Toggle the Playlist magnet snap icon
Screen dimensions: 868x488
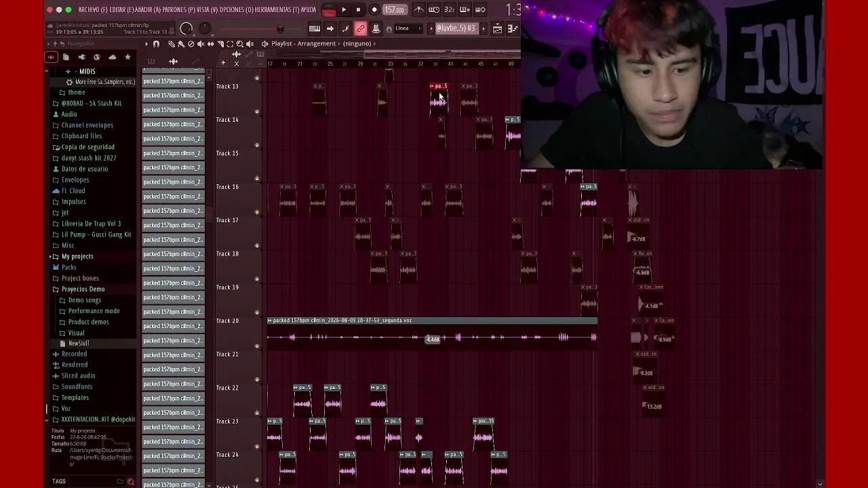click(157, 44)
